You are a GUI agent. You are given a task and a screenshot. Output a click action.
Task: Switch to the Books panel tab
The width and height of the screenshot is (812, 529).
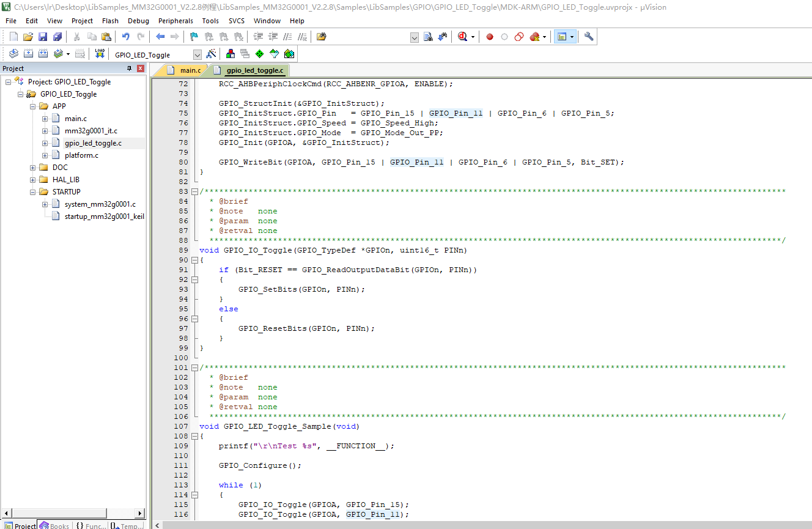click(54, 525)
